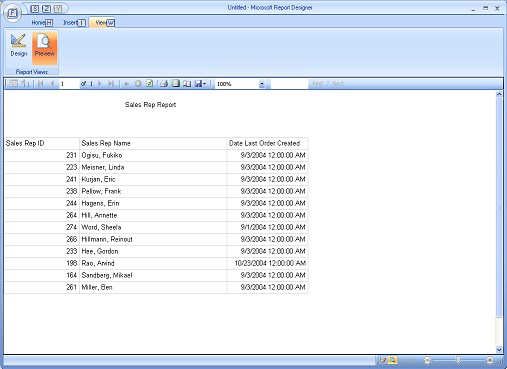Click the Sales Rep Report title
Viewport: 507px width, 369px height.
pyautogui.click(x=150, y=105)
